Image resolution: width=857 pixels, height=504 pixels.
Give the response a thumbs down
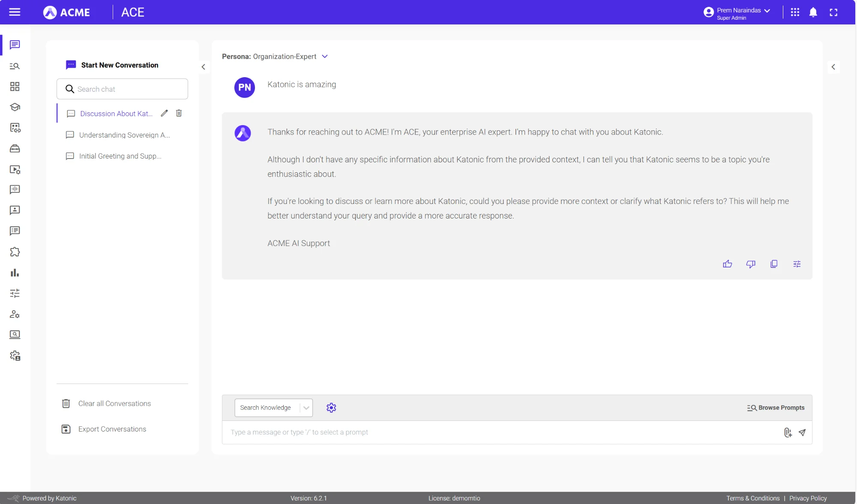click(x=751, y=264)
